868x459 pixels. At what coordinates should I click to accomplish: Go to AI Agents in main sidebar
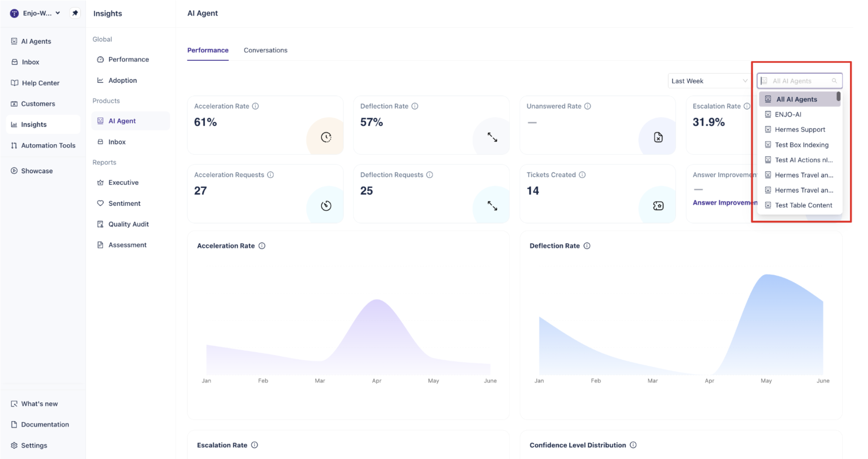coord(43,41)
